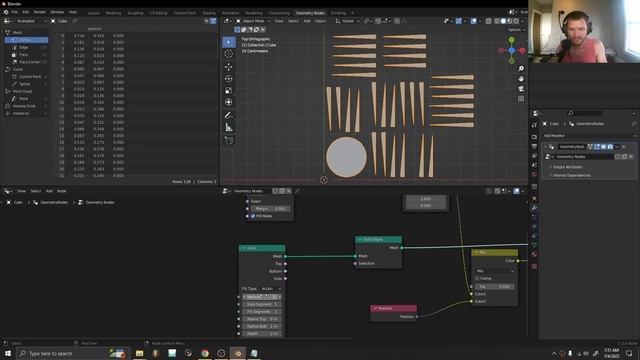This screenshot has height=360, width=640.
Task: Switch to the Layout workspace tab
Action: pyautogui.click(x=93, y=13)
